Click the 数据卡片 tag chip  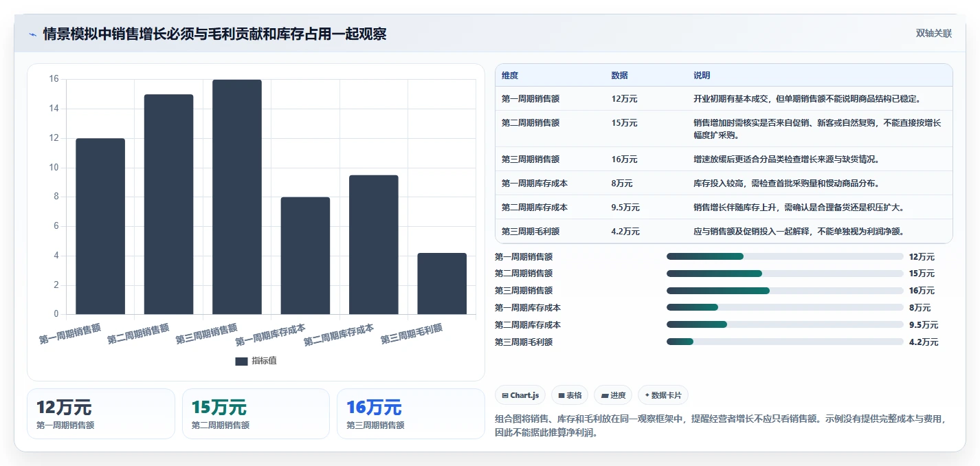662,395
